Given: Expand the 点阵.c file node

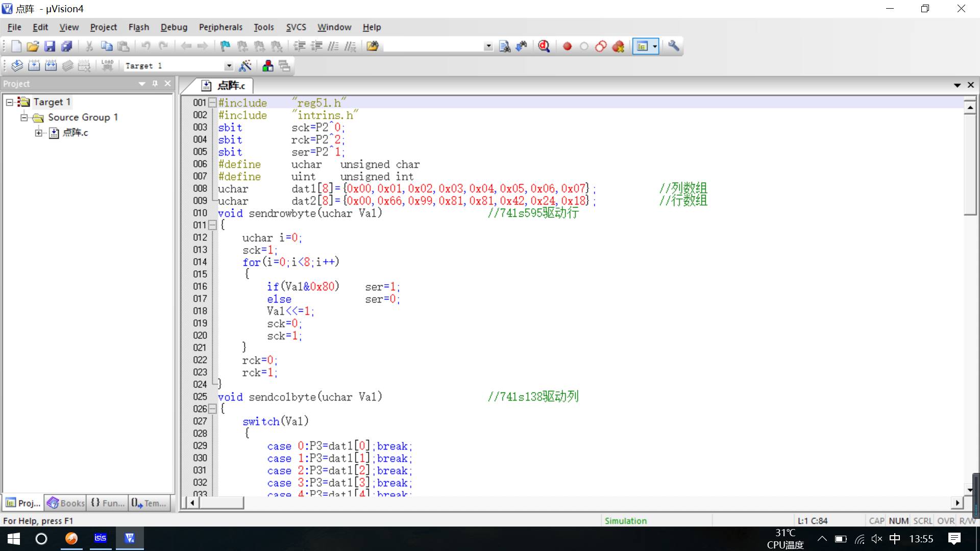Looking at the screenshot, I should [x=39, y=133].
